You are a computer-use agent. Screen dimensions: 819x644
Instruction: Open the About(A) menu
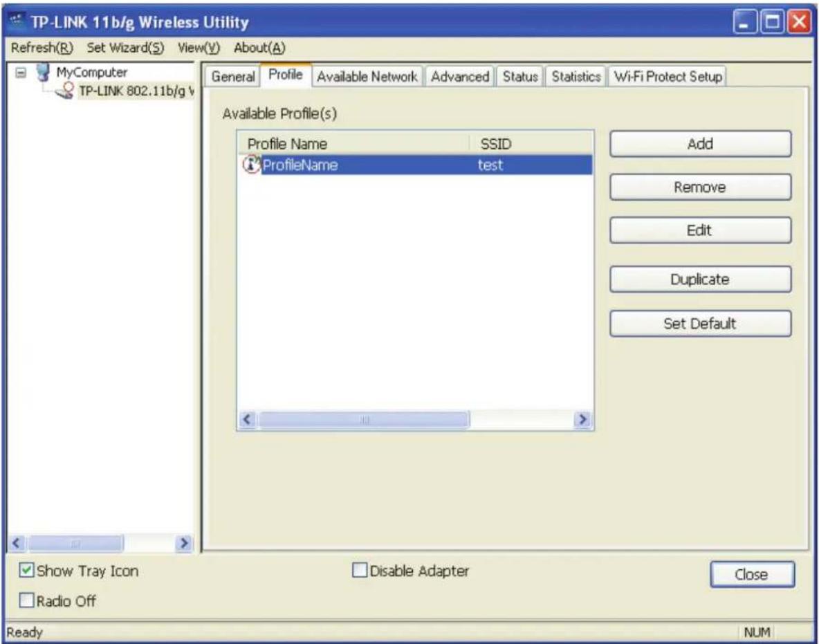point(259,48)
